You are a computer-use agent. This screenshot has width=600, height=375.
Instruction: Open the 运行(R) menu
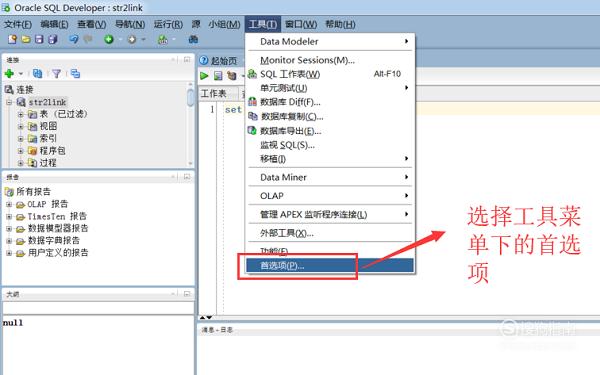[x=168, y=24]
